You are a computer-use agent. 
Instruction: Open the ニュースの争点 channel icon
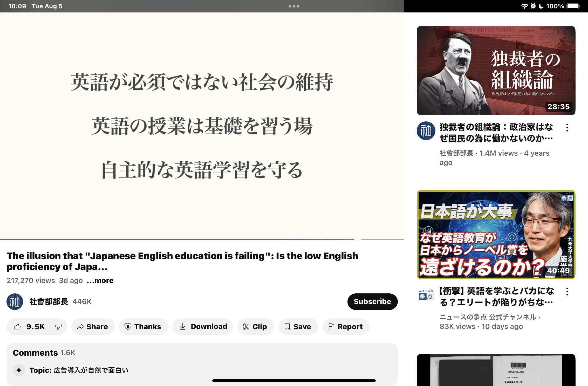click(x=426, y=295)
